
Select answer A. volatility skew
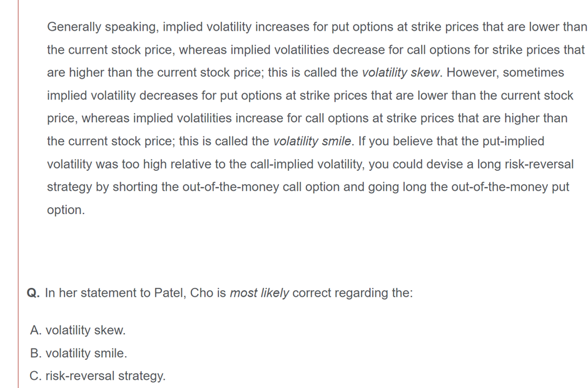tap(78, 330)
